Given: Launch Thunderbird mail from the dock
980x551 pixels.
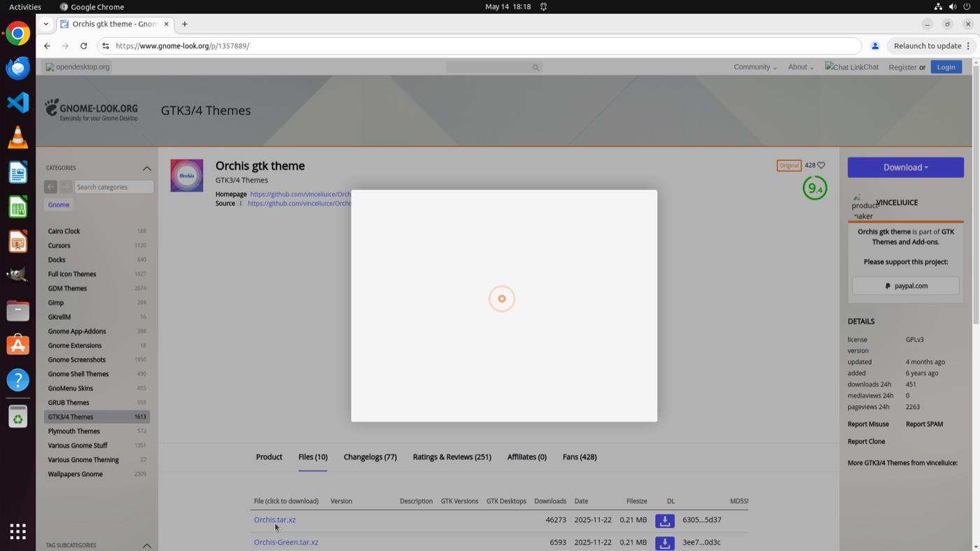Looking at the screenshot, I should click(17, 68).
